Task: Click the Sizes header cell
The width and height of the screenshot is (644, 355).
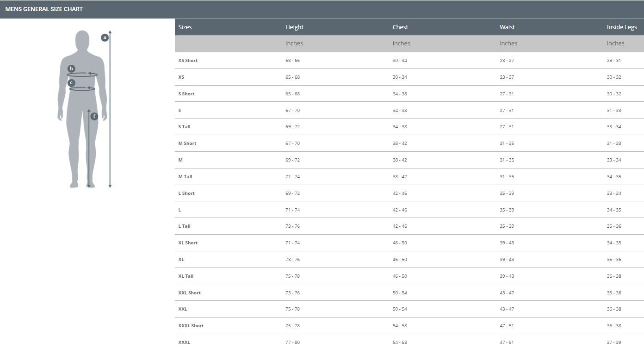Action: click(x=185, y=27)
